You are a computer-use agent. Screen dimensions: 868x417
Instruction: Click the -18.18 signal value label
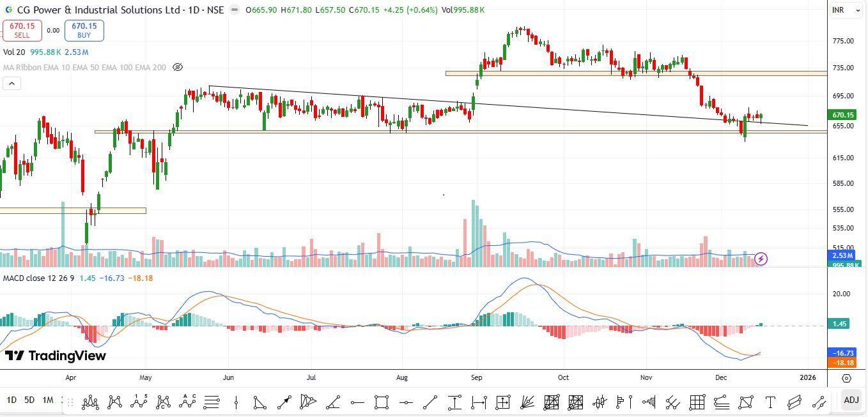843,362
